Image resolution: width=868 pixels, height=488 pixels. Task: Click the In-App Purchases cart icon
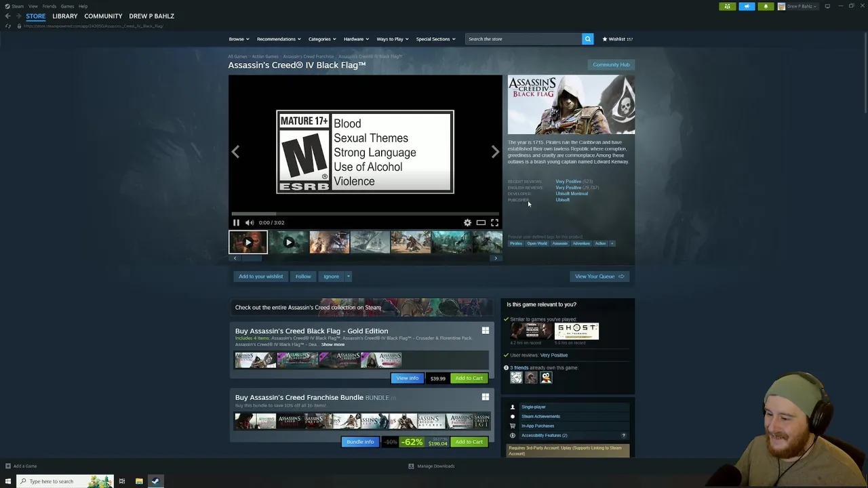pyautogui.click(x=513, y=426)
